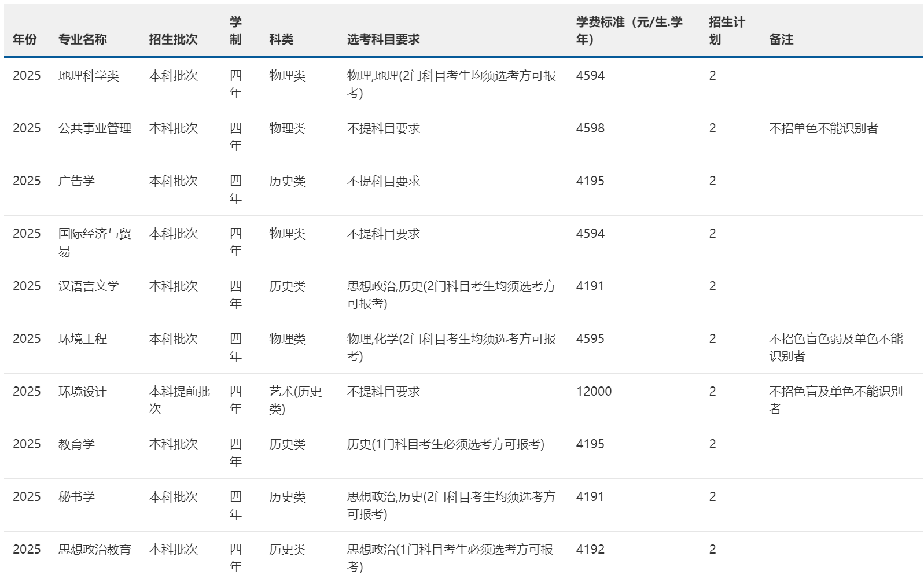
Task: Click the 12000 tuition fee value
Action: tap(594, 392)
